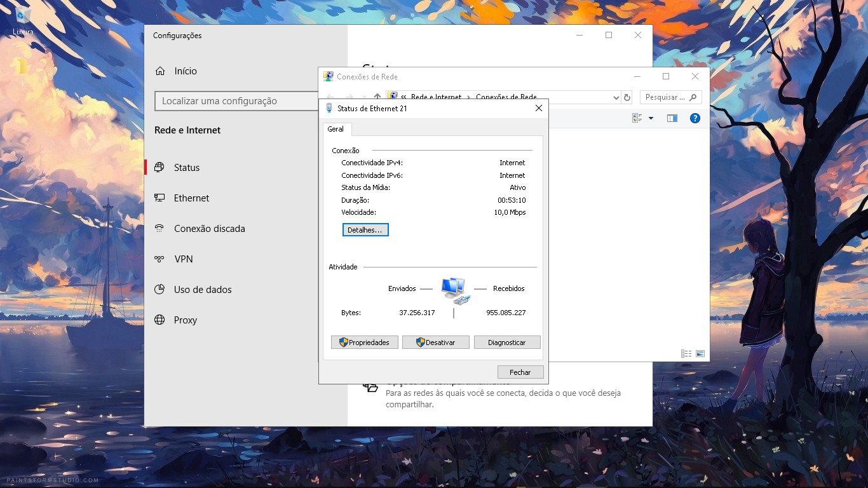Open help with the blue question icon
This screenshot has width=868, height=488.
(695, 118)
